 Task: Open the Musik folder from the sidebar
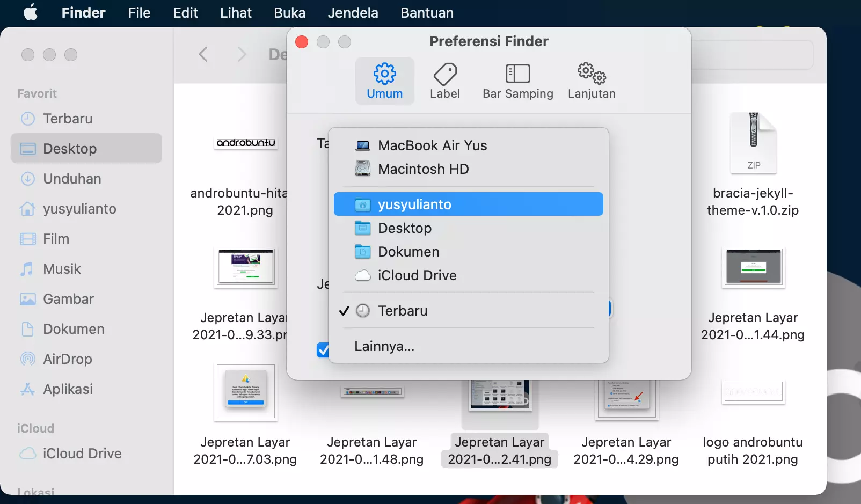pos(61,268)
